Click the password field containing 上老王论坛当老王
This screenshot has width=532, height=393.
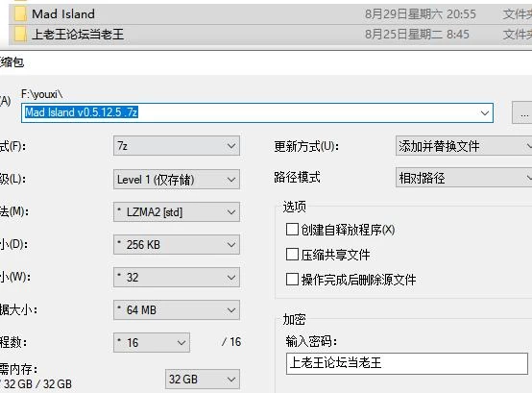coord(407,363)
